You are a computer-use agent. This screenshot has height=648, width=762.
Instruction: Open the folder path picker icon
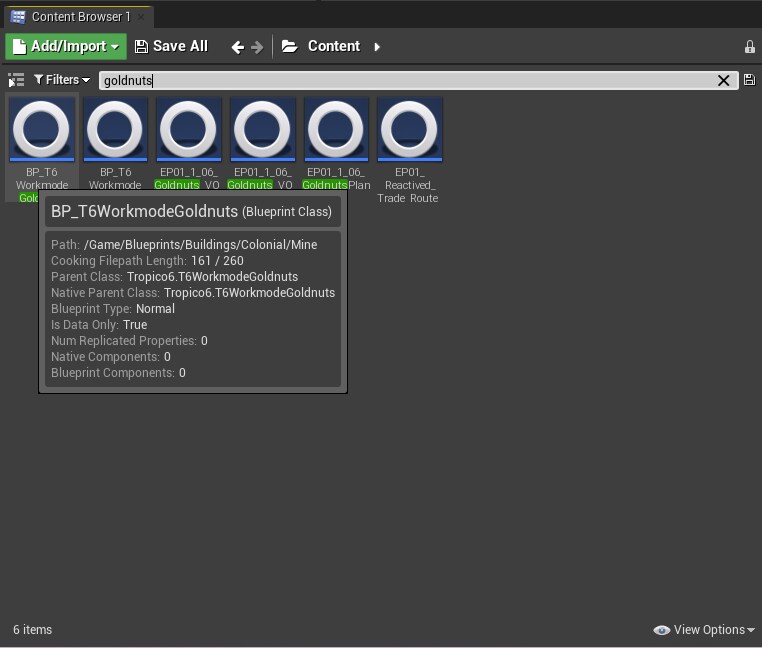click(290, 47)
